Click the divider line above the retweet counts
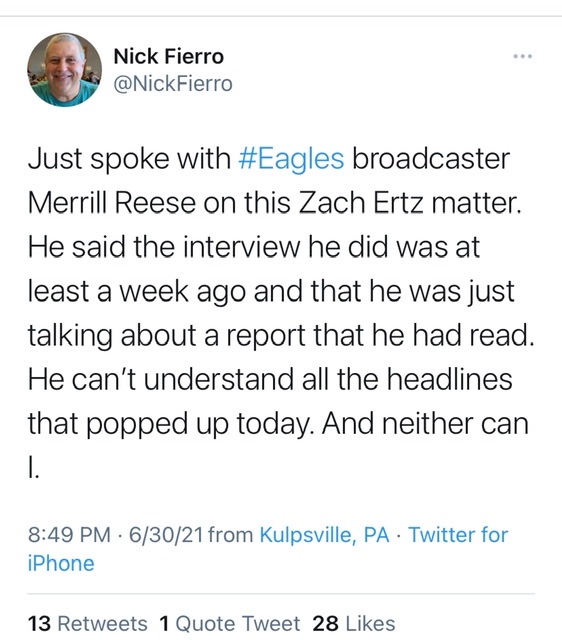The width and height of the screenshot is (562, 640). tap(281, 594)
